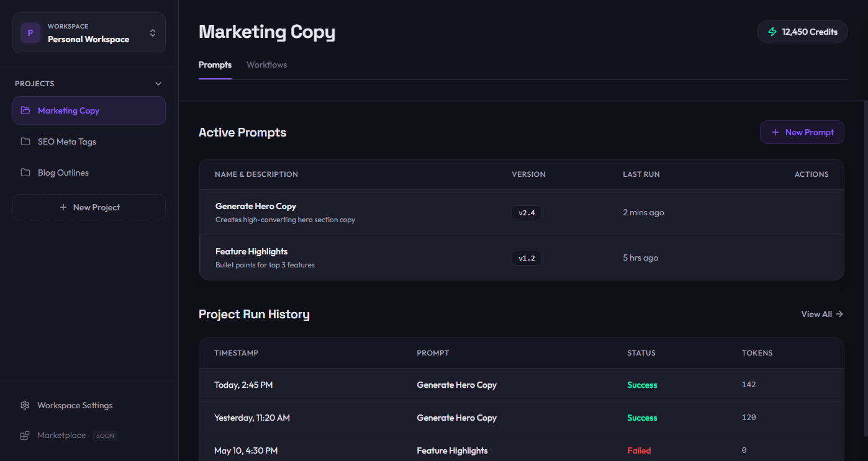The width and height of the screenshot is (868, 461).
Task: Click the SEO Meta Tags folder icon
Action: tap(25, 141)
